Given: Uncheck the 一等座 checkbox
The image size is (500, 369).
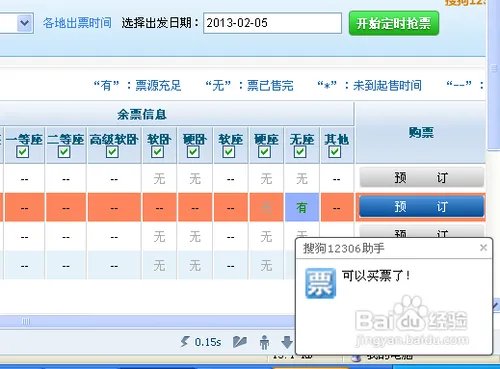Looking at the screenshot, I should coord(23,152).
